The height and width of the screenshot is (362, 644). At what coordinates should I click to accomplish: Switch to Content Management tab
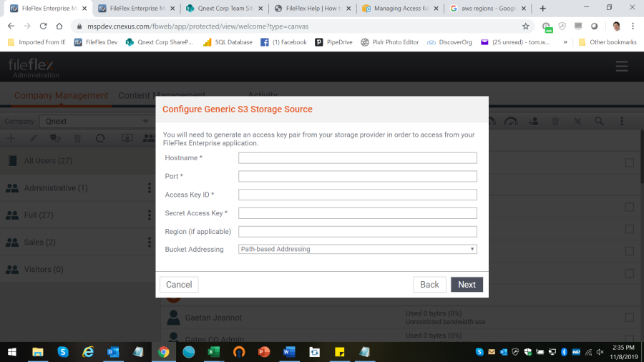coord(162,95)
